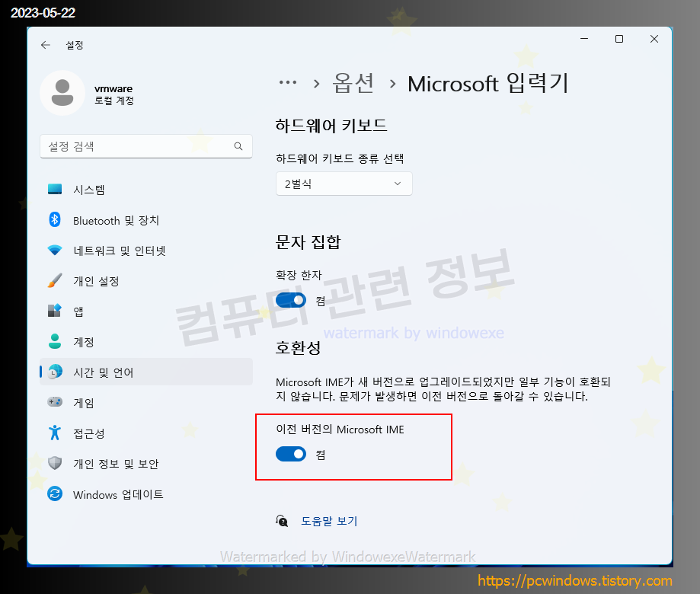Image resolution: width=700 pixels, height=594 pixels.
Task: Go back to 옵션 breadcrumb
Action: tap(353, 83)
